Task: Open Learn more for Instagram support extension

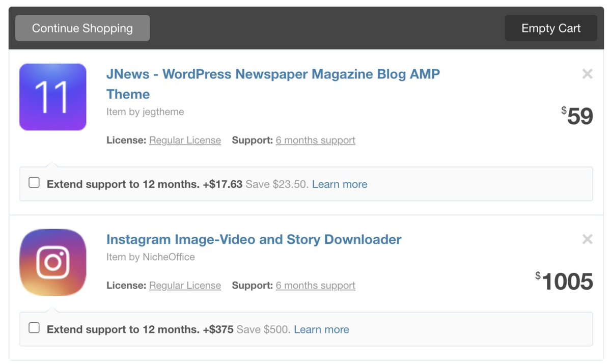Action: 321,329
